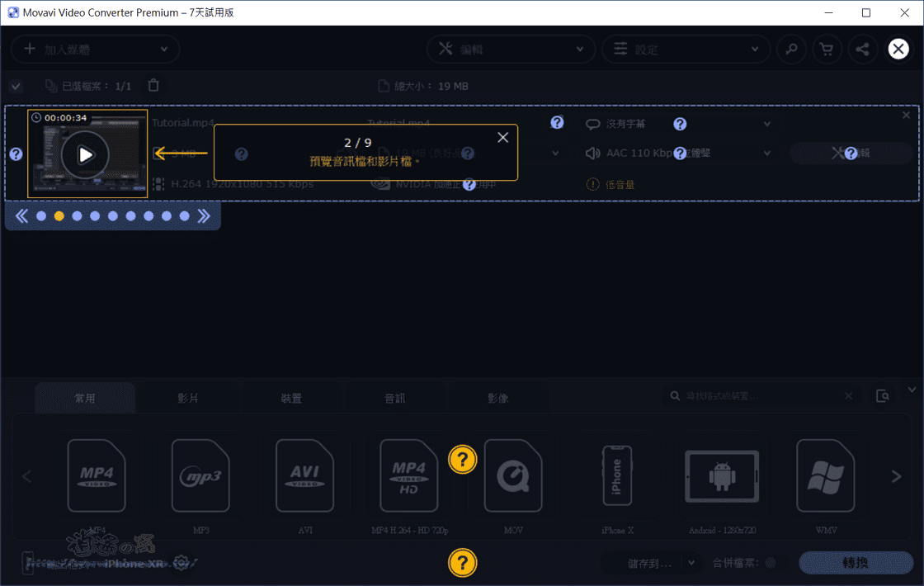Play the Tutorial.mp4 preview
Screen dimensions: 924x586
(x=86, y=155)
